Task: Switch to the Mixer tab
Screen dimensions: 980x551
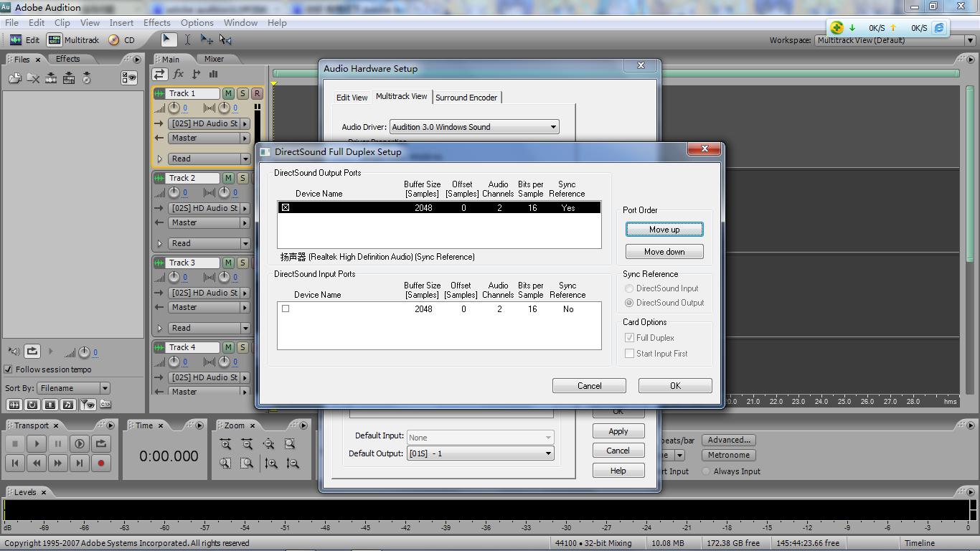Action: (x=214, y=59)
